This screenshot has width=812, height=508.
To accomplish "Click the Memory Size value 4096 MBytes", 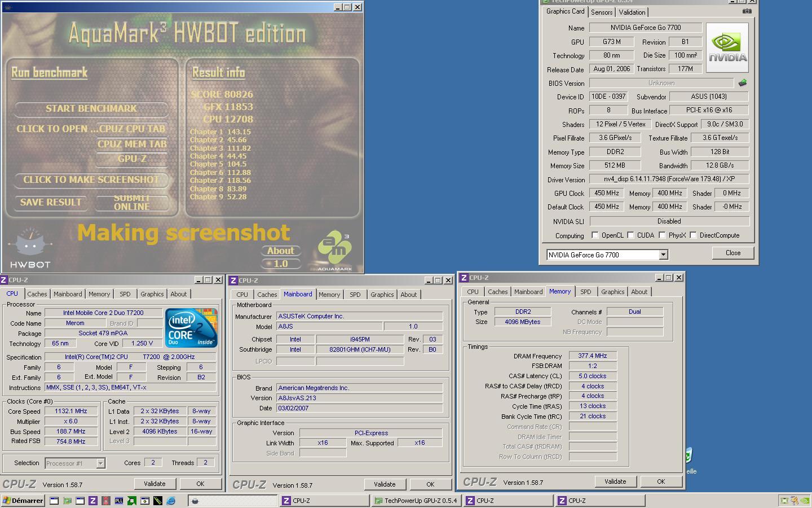I will 523,322.
